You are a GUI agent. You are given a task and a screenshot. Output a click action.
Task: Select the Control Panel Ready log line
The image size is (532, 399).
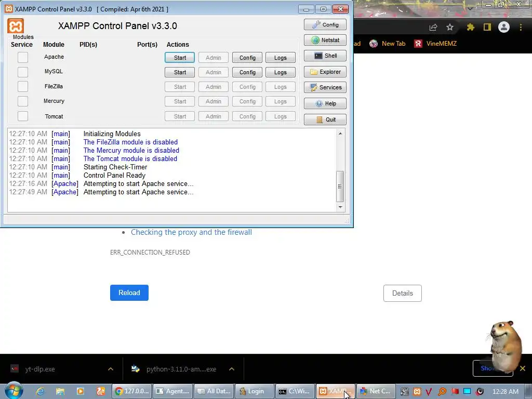pyautogui.click(x=114, y=176)
